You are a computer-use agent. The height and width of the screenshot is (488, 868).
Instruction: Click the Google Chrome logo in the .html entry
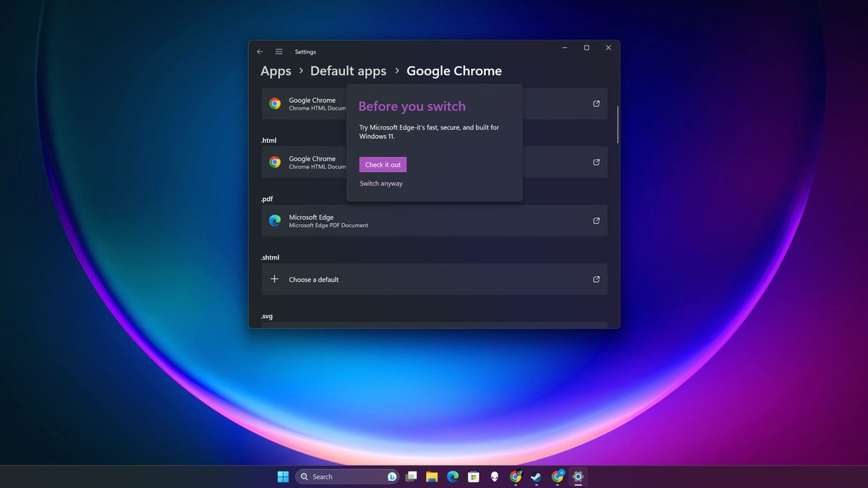274,162
